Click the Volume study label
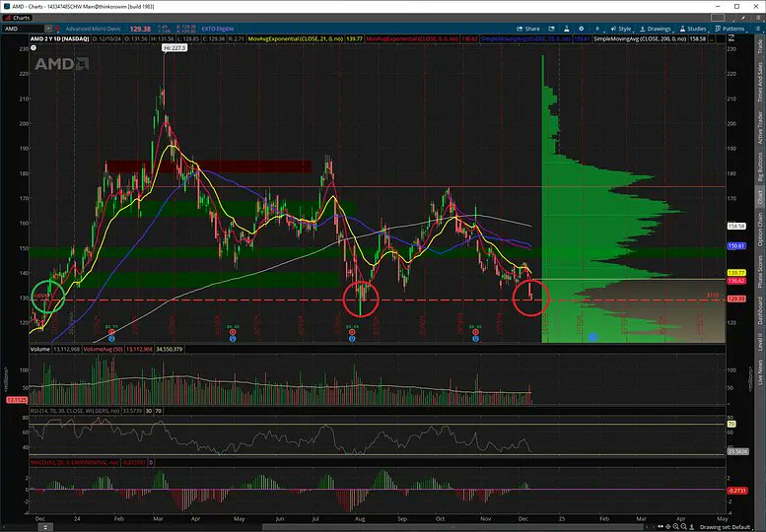Viewport: 766px width, 532px height. 40,349
